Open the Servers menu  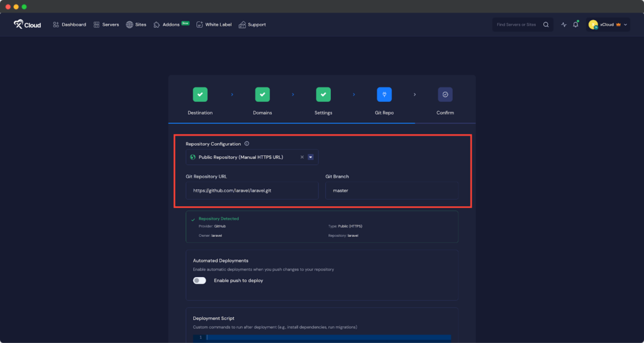(x=106, y=24)
